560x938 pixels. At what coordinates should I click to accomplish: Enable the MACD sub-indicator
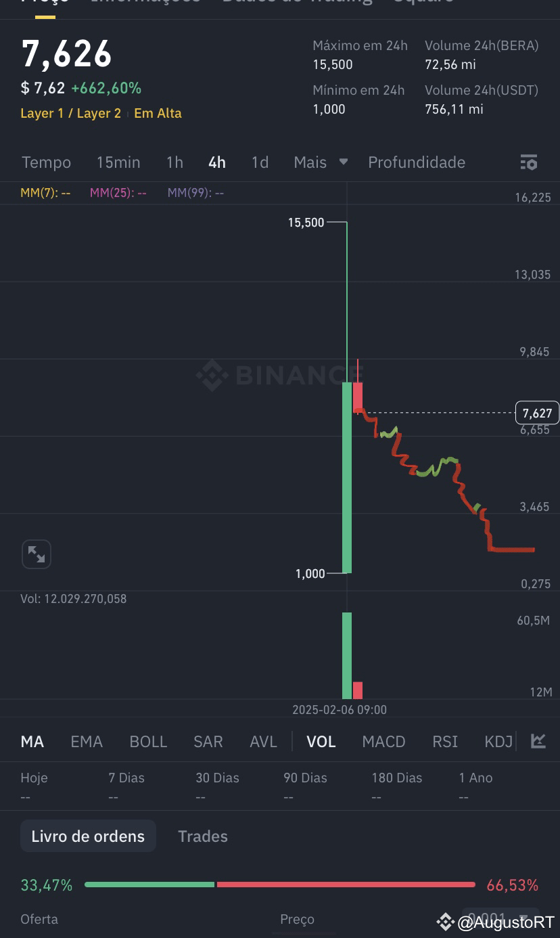(x=383, y=742)
